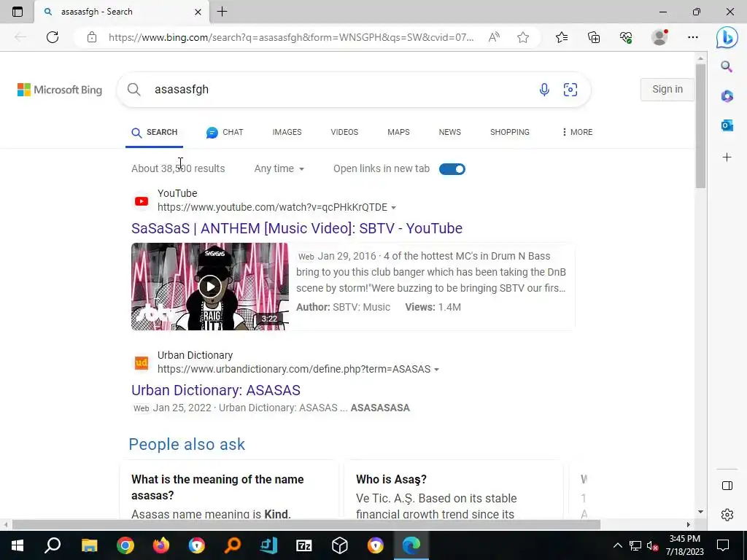Toggle Open links in new tab switch
This screenshot has height=560, width=747.
pos(452,169)
